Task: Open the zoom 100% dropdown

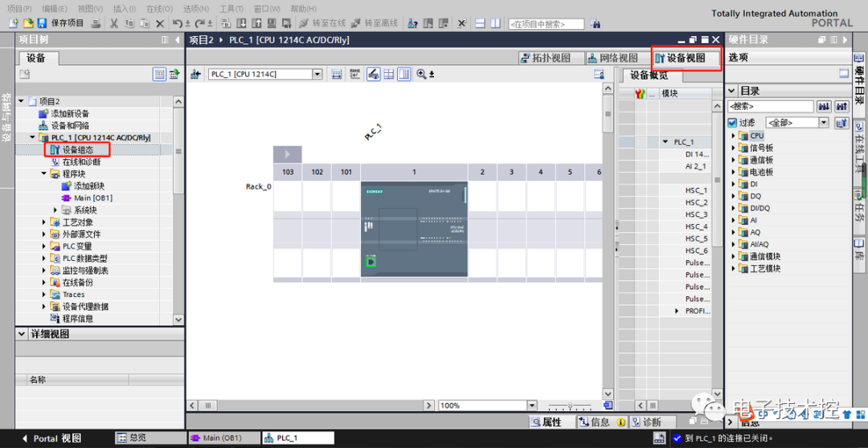Action: coord(533,405)
